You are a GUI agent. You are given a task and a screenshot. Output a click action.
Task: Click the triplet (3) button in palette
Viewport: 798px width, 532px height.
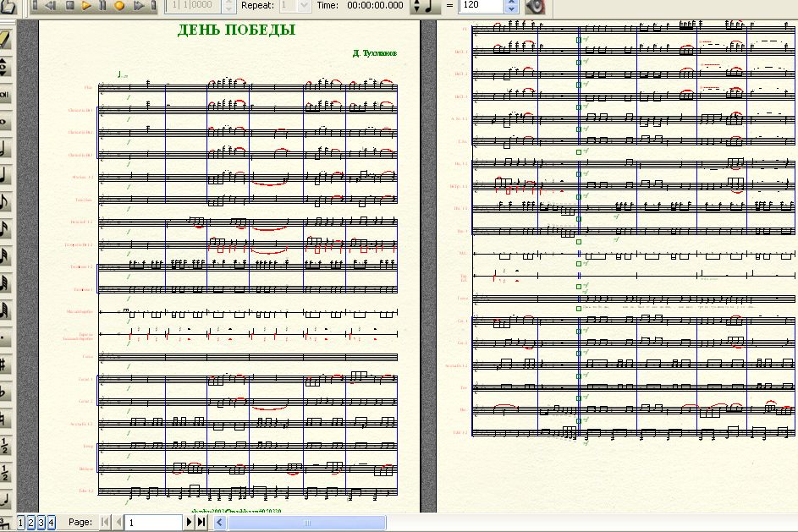[4, 524]
